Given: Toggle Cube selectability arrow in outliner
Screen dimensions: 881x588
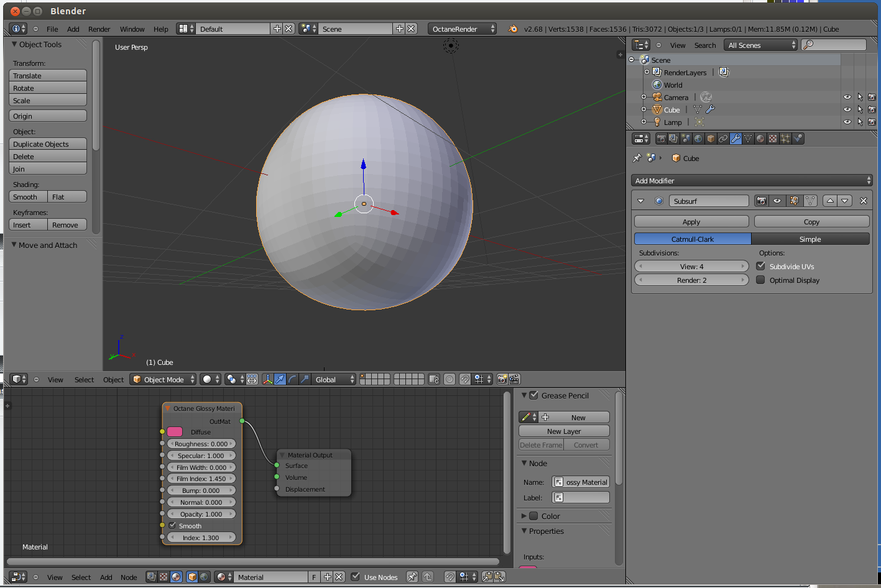Looking at the screenshot, I should coord(860,109).
